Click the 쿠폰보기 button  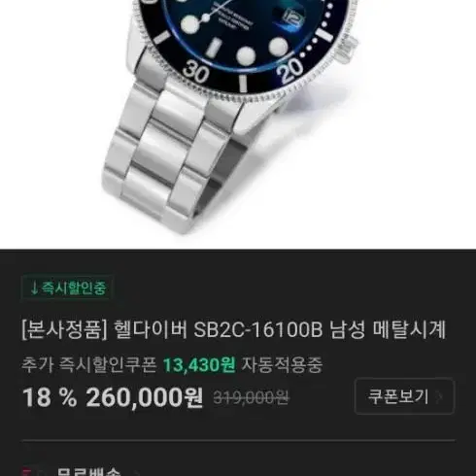click(x=404, y=396)
